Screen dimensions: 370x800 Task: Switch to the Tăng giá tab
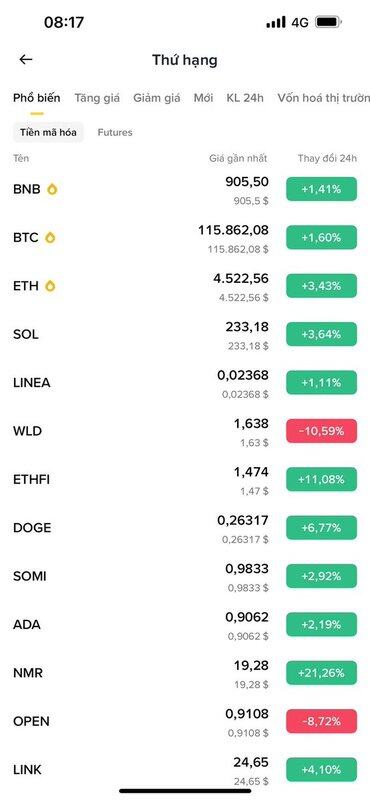tap(97, 98)
